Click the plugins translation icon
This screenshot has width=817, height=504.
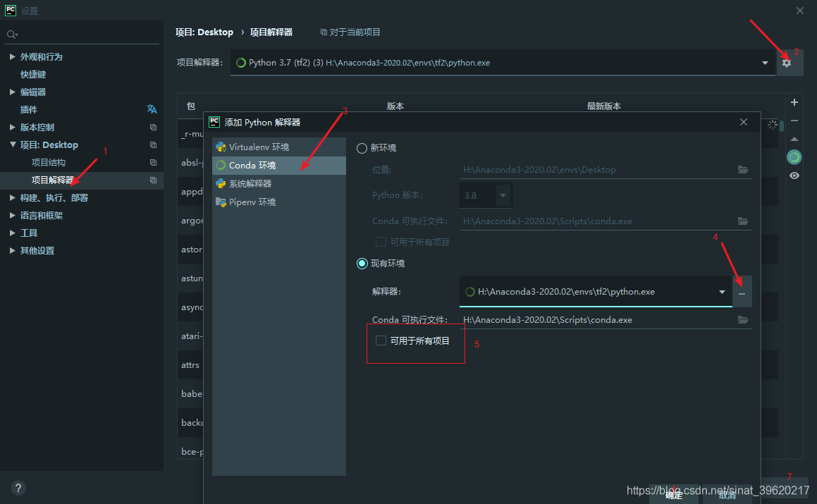[152, 109]
